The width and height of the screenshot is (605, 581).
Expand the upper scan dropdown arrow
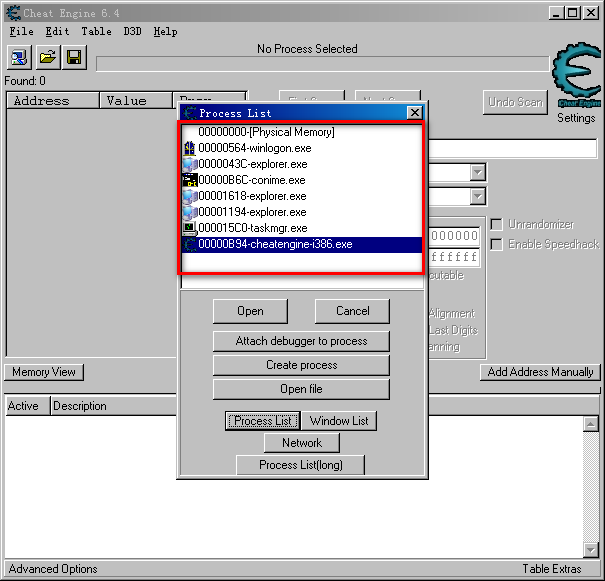tap(477, 172)
